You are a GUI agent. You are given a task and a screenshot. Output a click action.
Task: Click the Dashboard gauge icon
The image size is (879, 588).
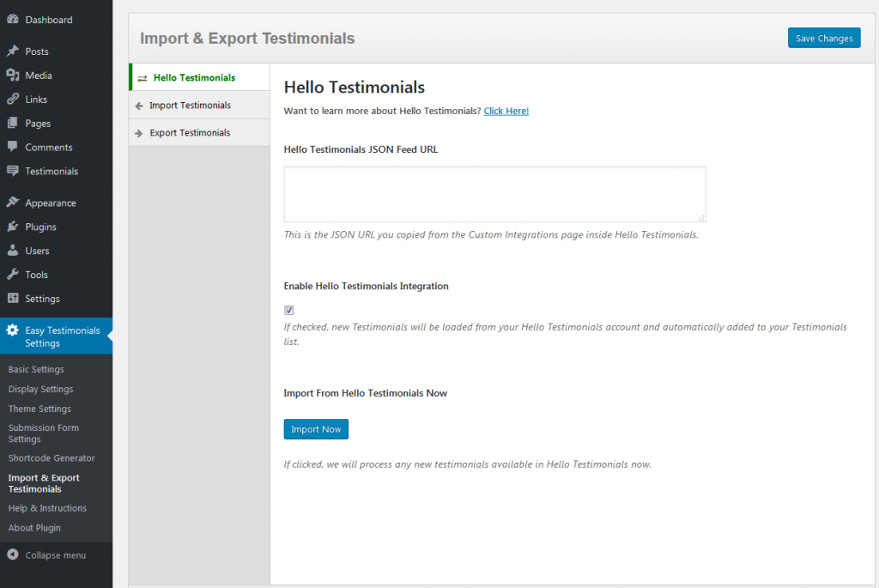[x=13, y=20]
